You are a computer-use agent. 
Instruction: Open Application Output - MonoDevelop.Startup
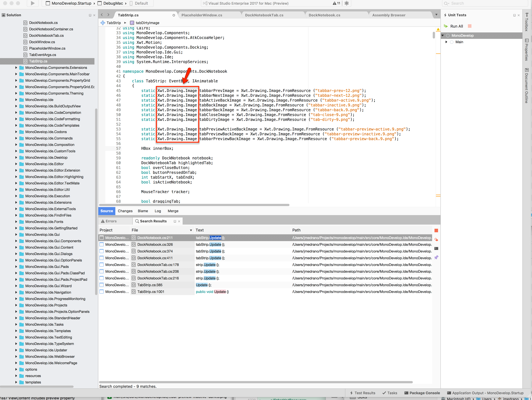485,393
